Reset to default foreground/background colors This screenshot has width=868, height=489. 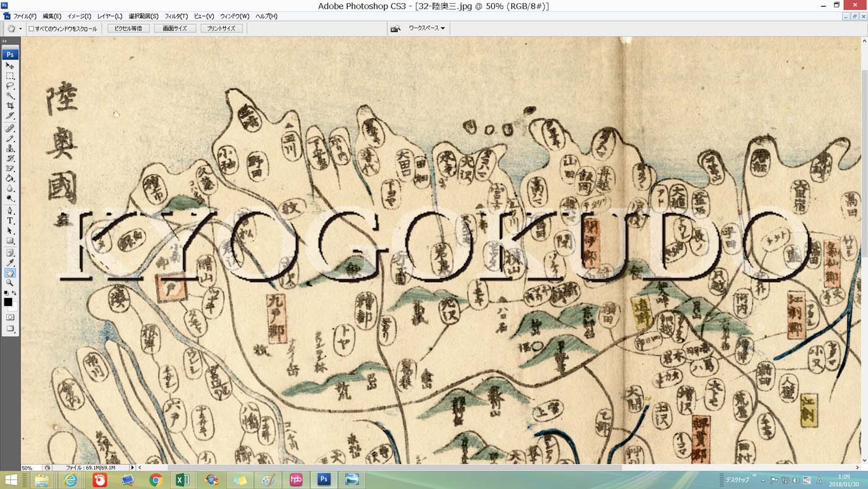6,292
